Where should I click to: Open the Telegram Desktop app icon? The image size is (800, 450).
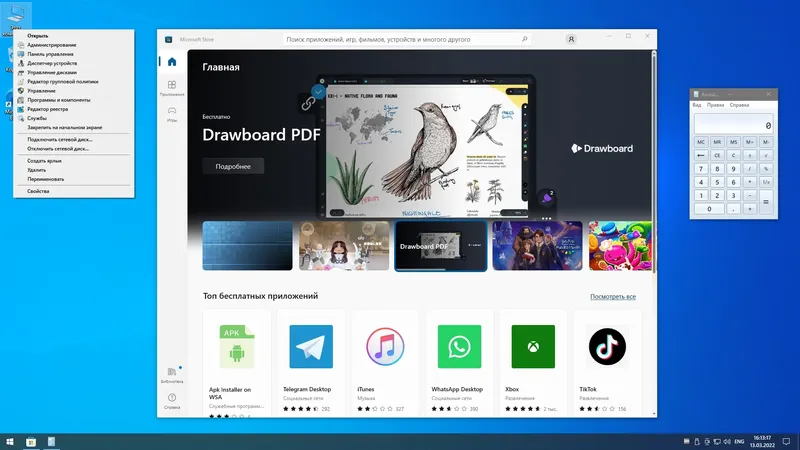coord(311,346)
